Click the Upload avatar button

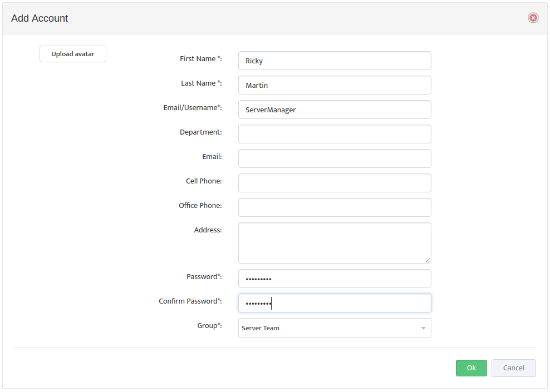point(72,54)
